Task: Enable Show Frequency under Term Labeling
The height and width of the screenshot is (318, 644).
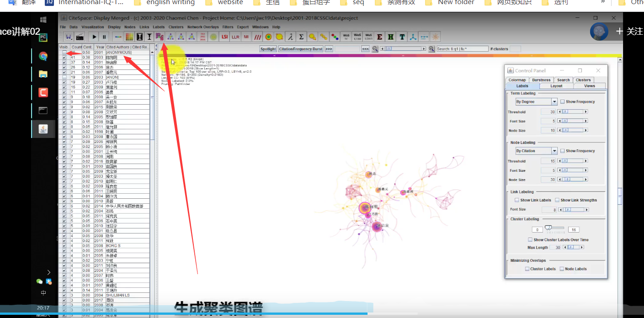Action: point(563,102)
